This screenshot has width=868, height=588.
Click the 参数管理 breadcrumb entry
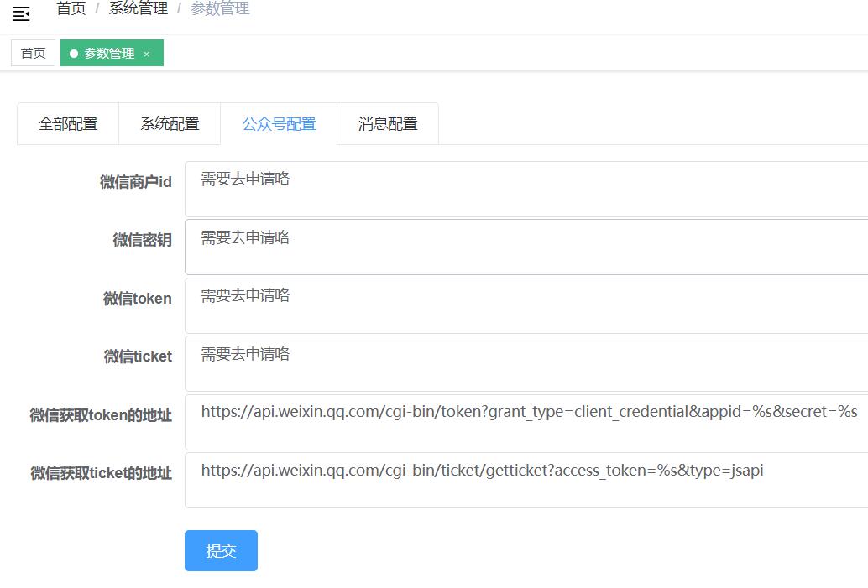click(221, 8)
